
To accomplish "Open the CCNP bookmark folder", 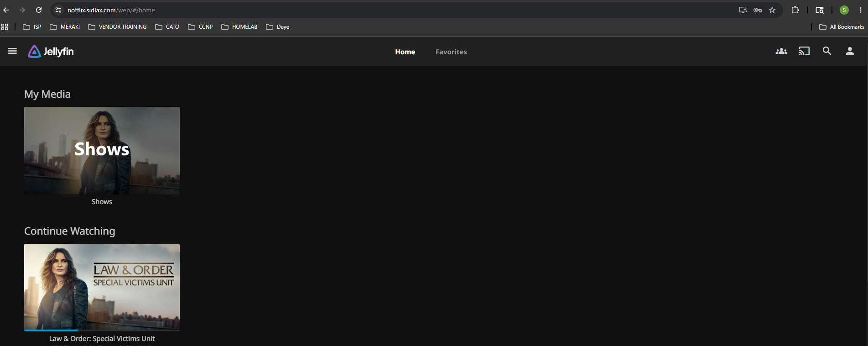I will point(200,27).
